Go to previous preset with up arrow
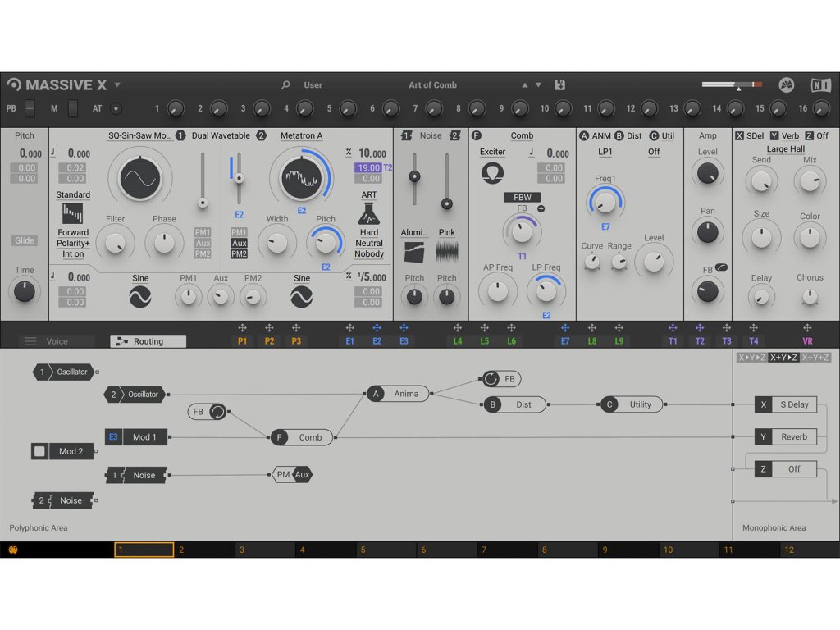 coord(525,84)
